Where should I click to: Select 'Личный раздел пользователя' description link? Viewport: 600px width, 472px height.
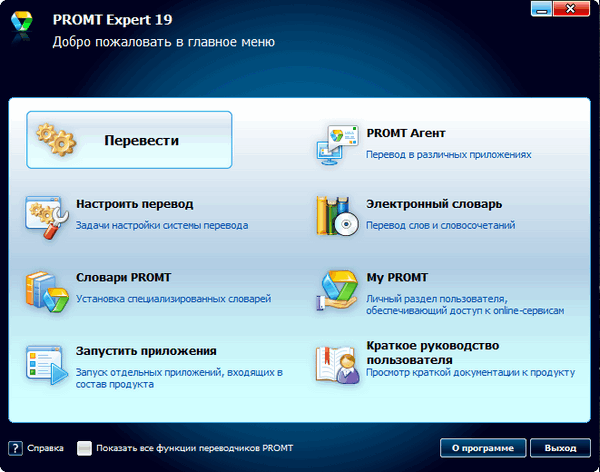(465, 305)
